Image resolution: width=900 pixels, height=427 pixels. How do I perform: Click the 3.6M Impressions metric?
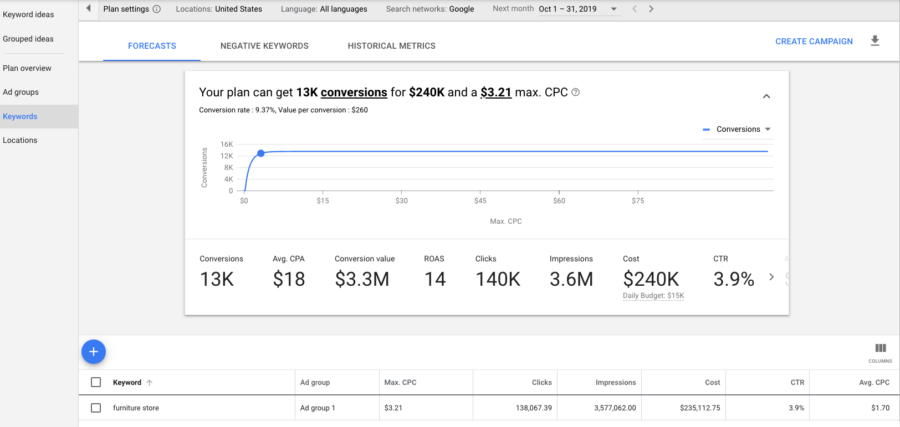(x=571, y=272)
